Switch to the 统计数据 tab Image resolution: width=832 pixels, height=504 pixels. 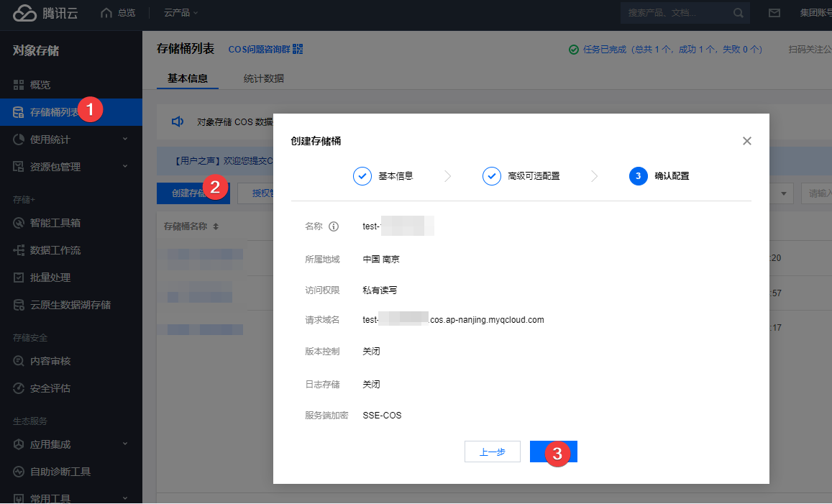[263, 79]
